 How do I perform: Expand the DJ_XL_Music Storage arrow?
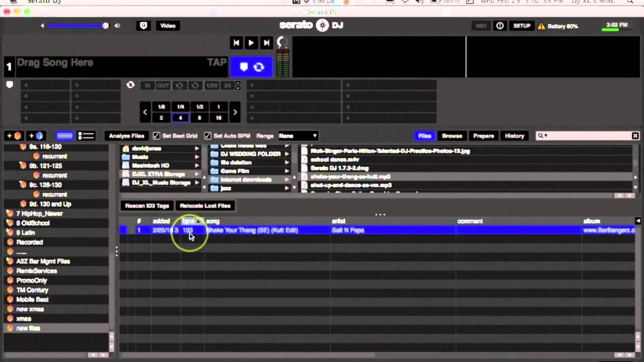pyautogui.click(x=197, y=183)
